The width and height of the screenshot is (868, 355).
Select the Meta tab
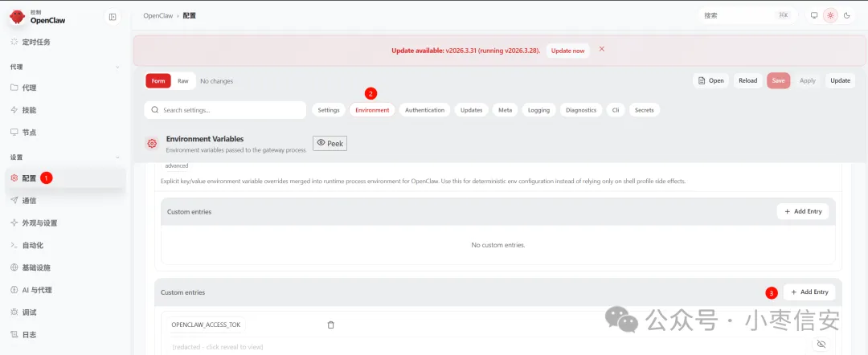click(x=505, y=110)
